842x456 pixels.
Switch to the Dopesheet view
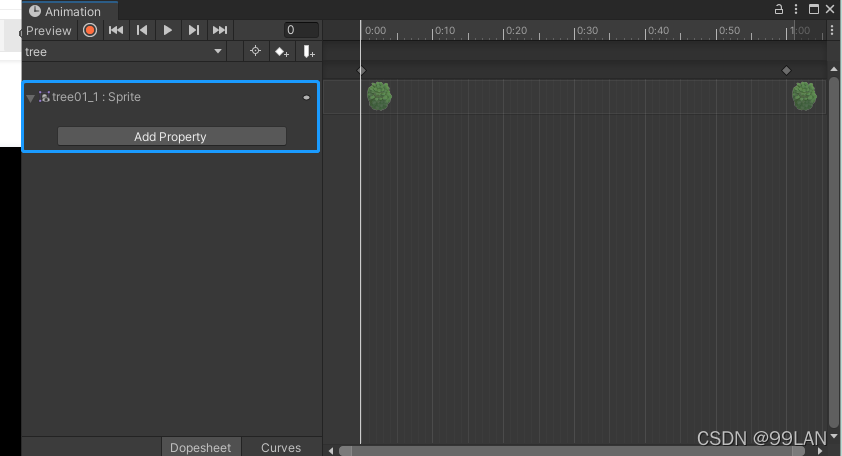(201, 447)
